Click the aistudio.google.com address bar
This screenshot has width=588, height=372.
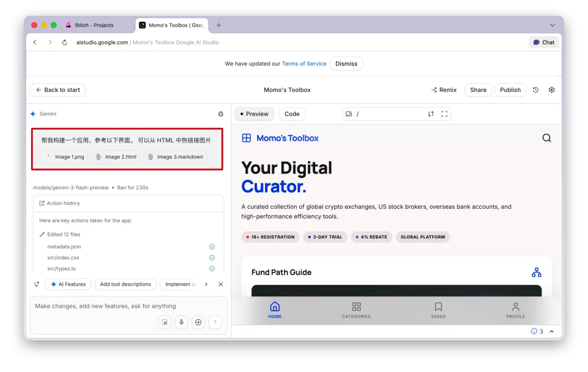pyautogui.click(x=148, y=42)
